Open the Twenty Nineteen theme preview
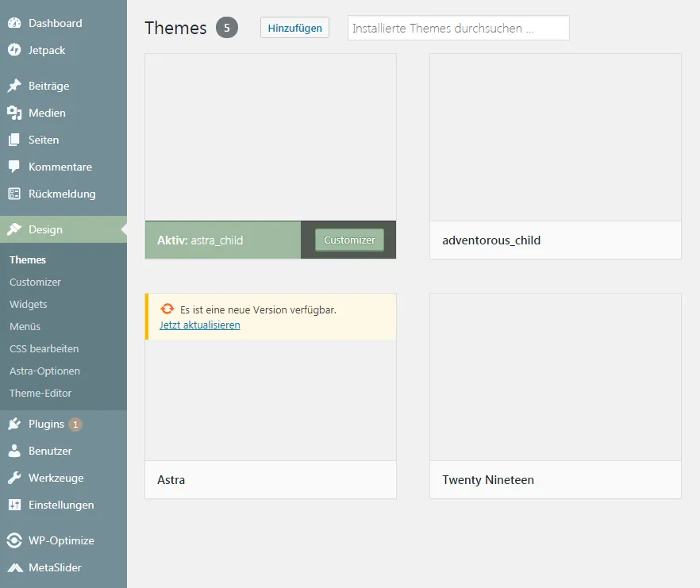Image resolution: width=700 pixels, height=588 pixels. [x=556, y=377]
